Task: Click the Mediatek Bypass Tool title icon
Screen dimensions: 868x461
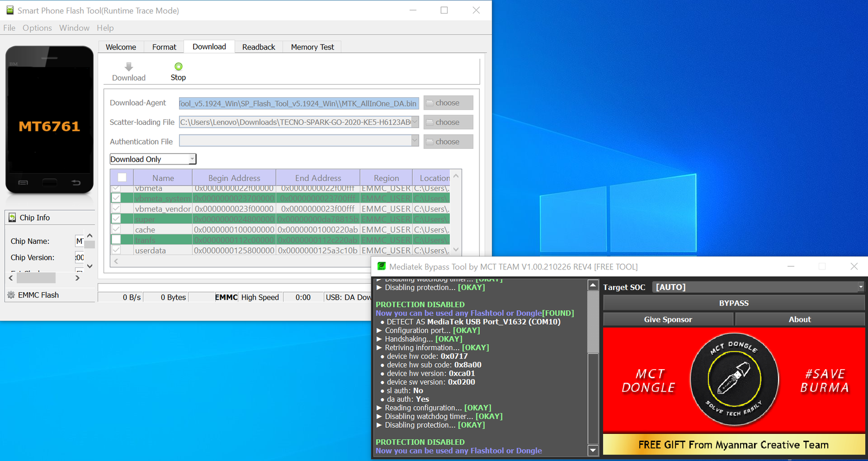Action: coord(381,267)
